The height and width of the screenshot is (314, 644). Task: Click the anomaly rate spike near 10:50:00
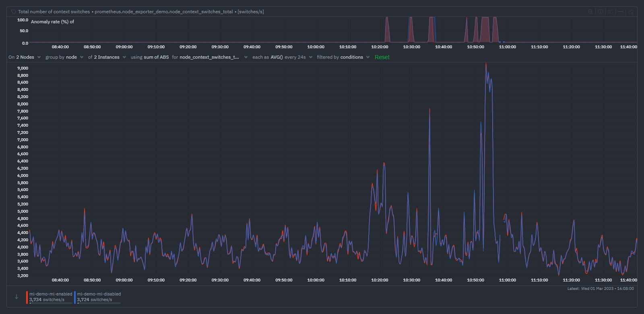(x=476, y=30)
